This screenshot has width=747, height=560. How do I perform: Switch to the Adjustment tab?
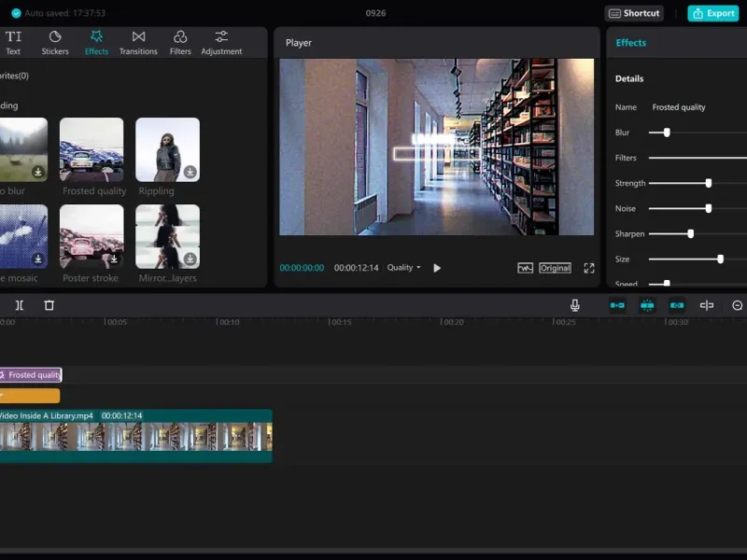tap(221, 42)
